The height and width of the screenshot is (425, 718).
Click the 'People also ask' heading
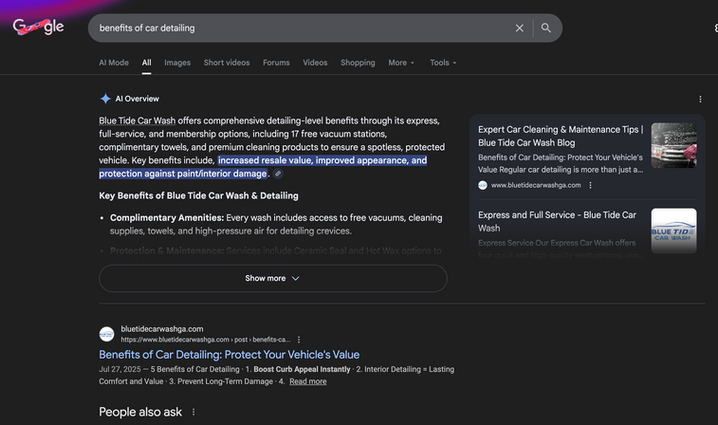pos(140,412)
